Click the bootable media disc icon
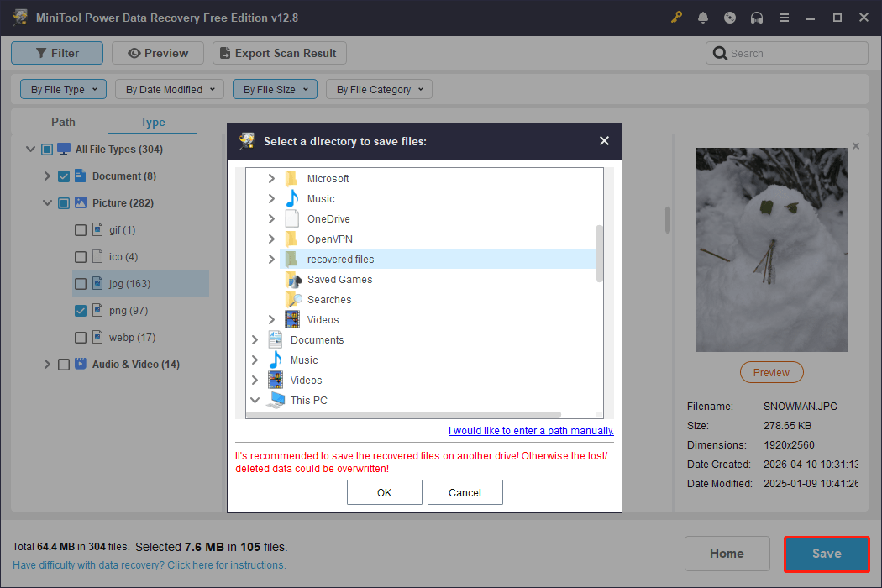Screen dimensions: 882x588 tap(730, 17)
